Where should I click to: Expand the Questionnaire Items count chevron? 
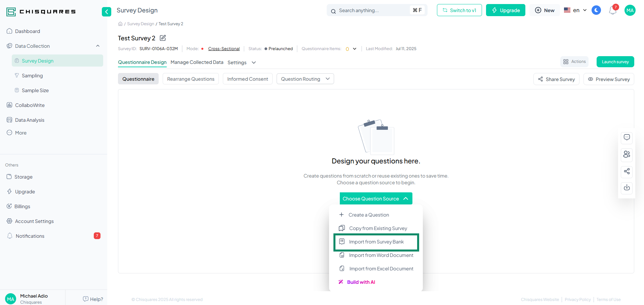(355, 49)
